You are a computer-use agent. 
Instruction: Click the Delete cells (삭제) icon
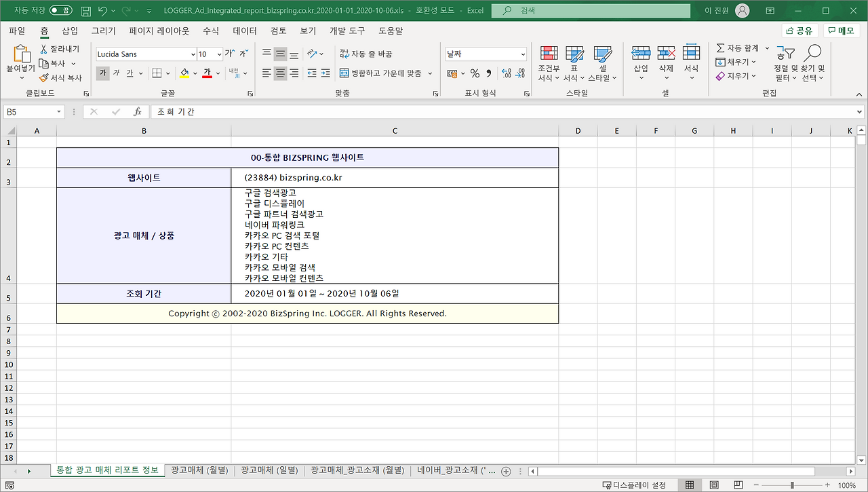[666, 54]
